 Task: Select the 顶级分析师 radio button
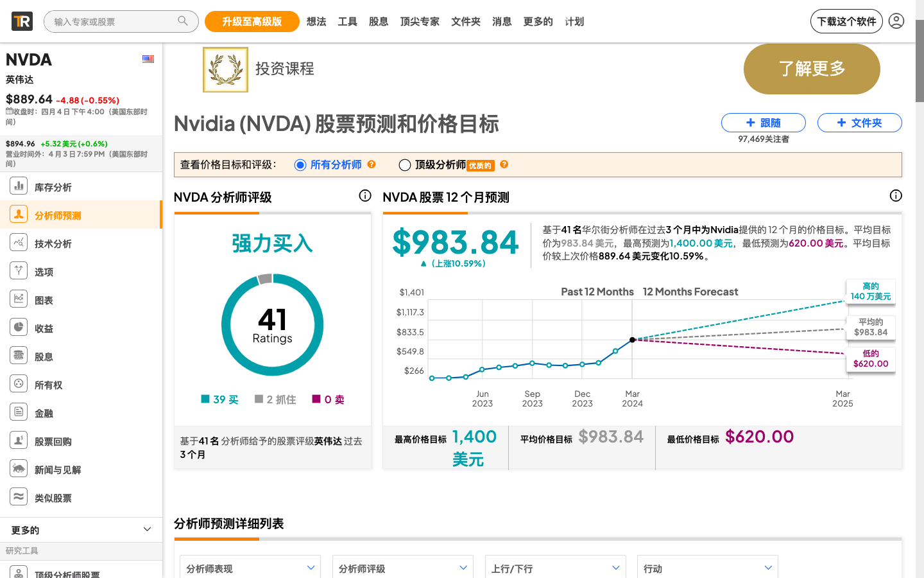point(405,165)
